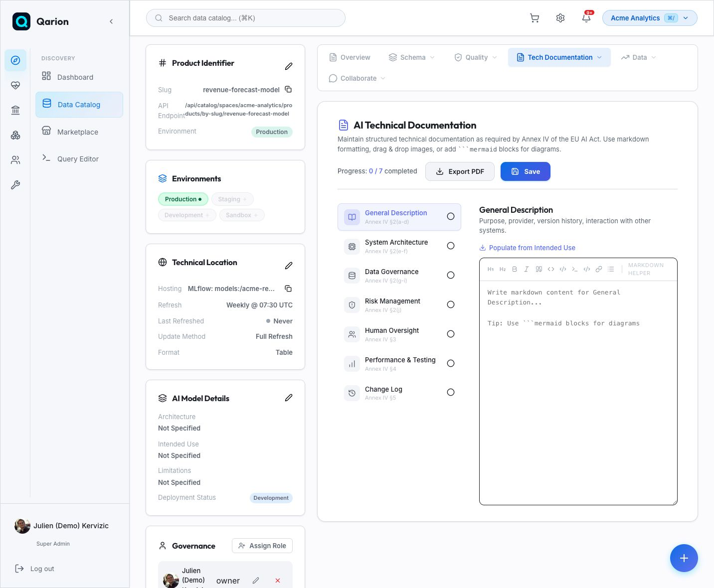This screenshot has width=714, height=588.
Task: Click the Markdown Helper label
Action: click(x=646, y=269)
